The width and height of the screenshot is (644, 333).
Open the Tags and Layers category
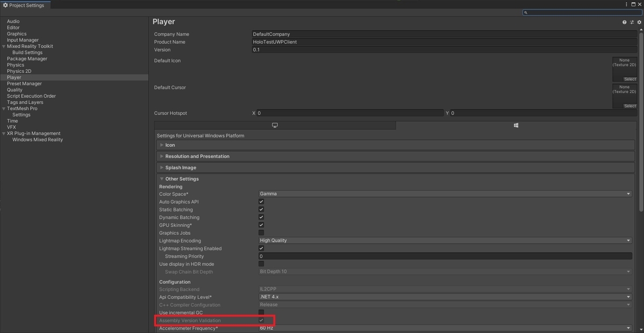[x=25, y=102]
